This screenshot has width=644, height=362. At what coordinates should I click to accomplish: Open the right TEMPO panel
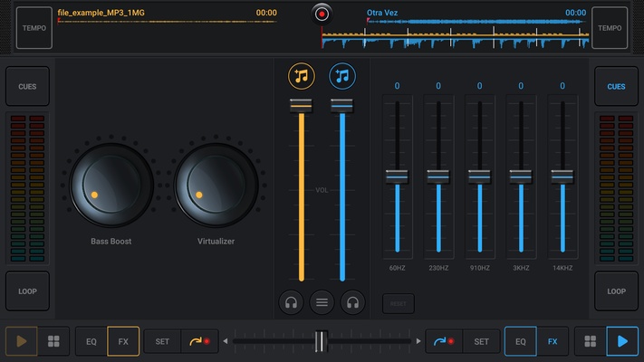610,28
